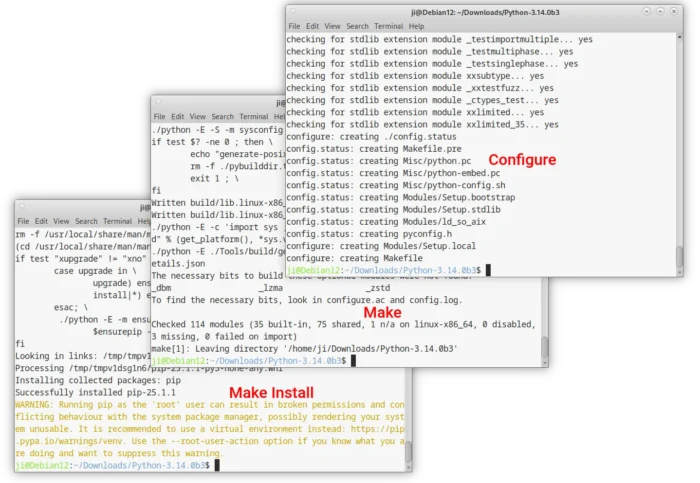Click 'make[1]: Leaving directory' line
Viewport: 700px width, 483px height.
point(304,349)
